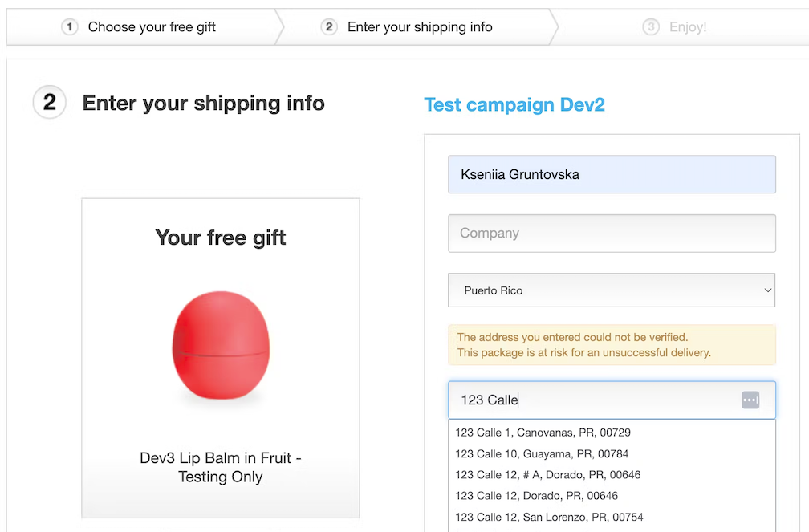
Task: Click the red lip balm product image
Action: (220, 344)
